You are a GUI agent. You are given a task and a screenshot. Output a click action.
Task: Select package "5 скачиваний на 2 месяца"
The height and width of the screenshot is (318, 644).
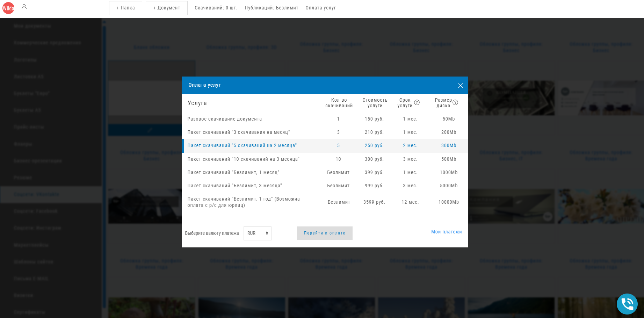tap(325, 146)
